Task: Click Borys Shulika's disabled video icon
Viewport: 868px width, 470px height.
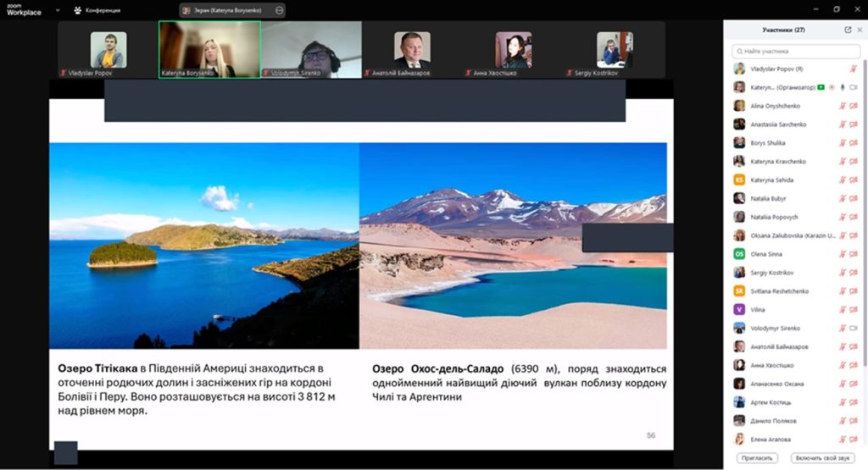Action: coord(854,143)
